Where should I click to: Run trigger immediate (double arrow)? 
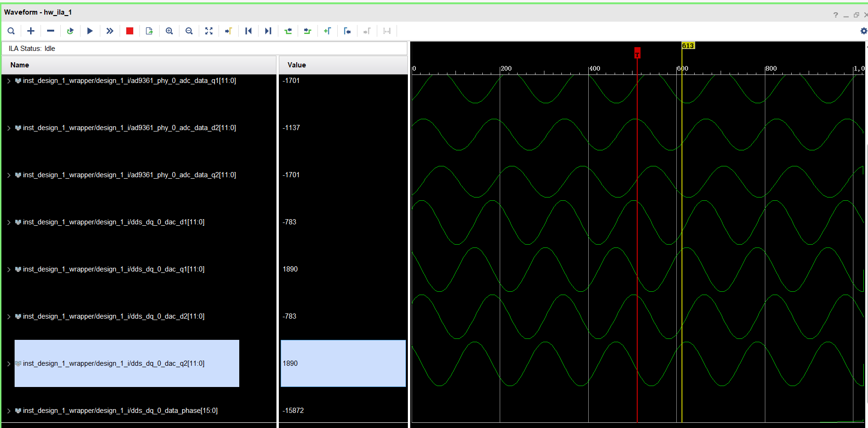point(110,31)
